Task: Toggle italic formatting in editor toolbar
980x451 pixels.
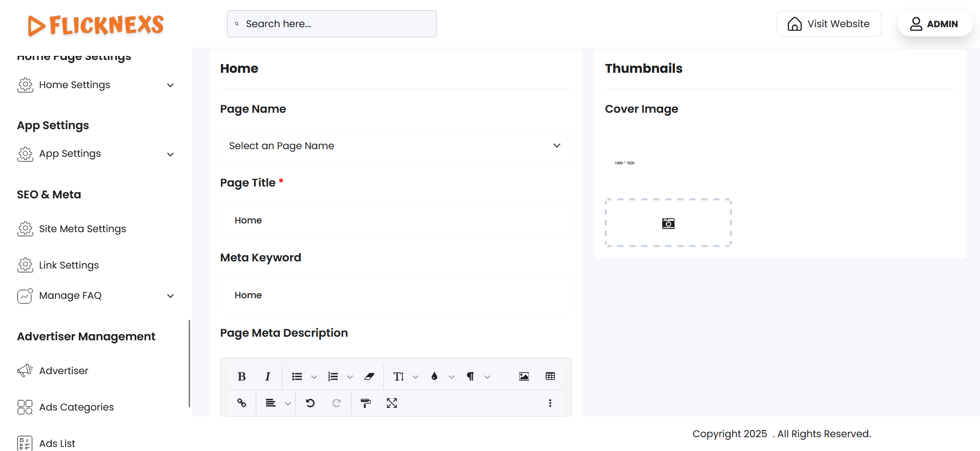Action: coord(268,377)
